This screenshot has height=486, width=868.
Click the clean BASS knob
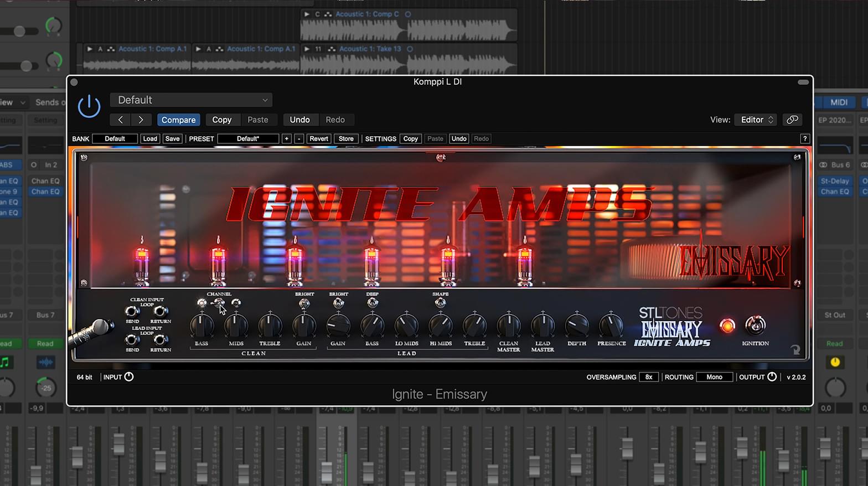[x=202, y=325]
